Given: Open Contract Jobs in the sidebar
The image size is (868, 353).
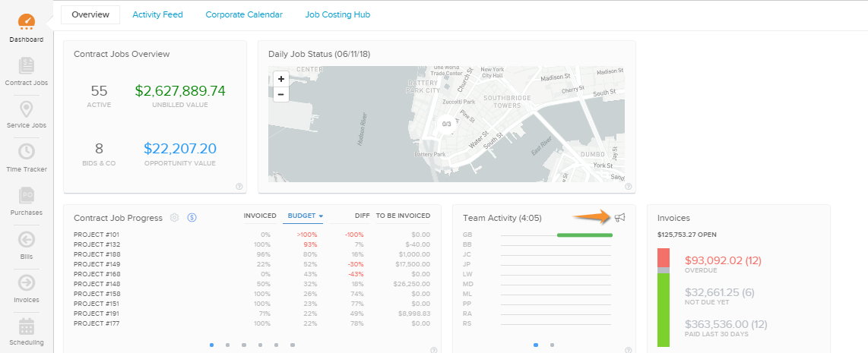Looking at the screenshot, I should (x=27, y=72).
